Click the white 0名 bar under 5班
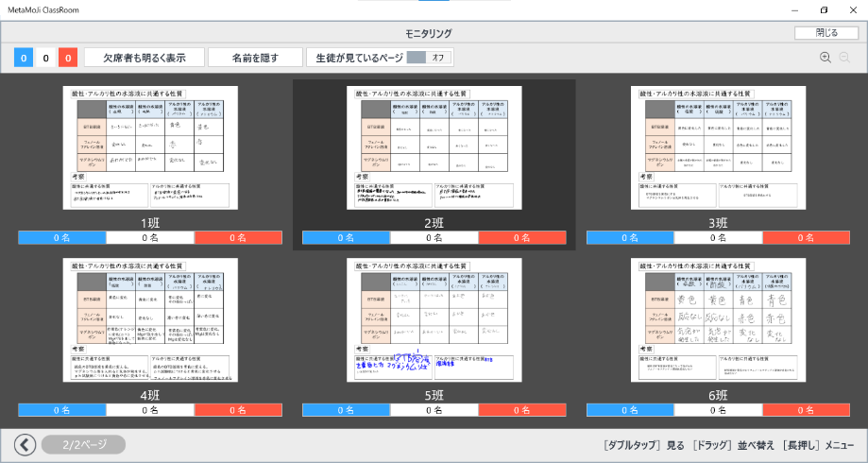This screenshot has height=463, width=868. (434, 410)
